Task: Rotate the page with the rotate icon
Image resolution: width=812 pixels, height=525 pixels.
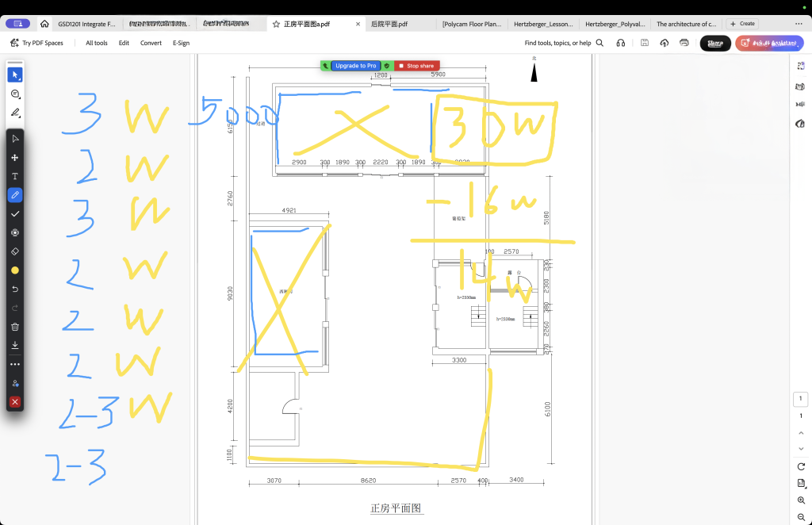Action: (x=801, y=466)
